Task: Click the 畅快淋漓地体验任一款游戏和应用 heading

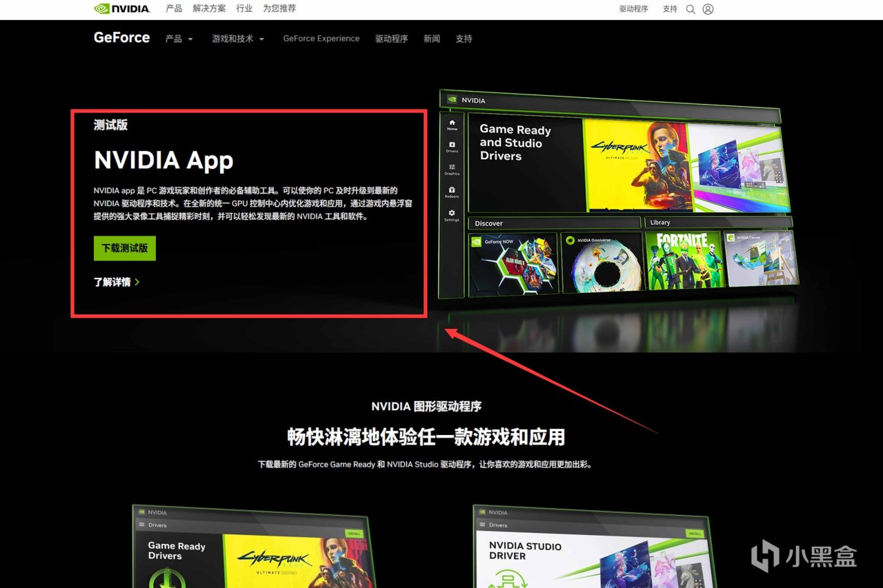Action: pyautogui.click(x=426, y=436)
